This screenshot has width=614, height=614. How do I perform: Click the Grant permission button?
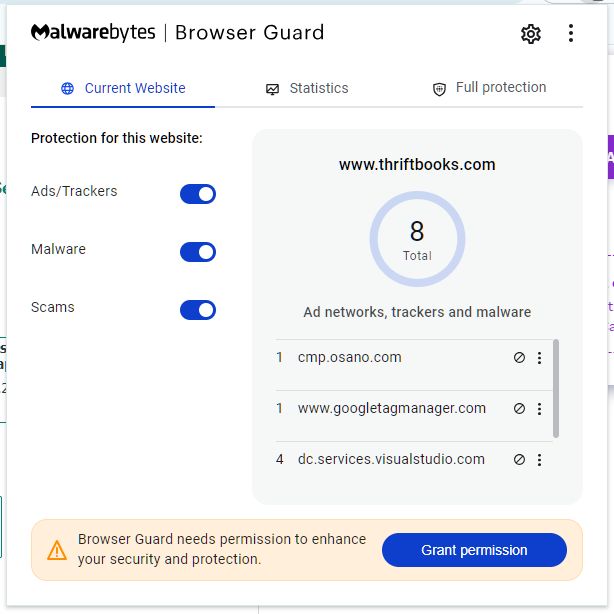tap(474, 550)
